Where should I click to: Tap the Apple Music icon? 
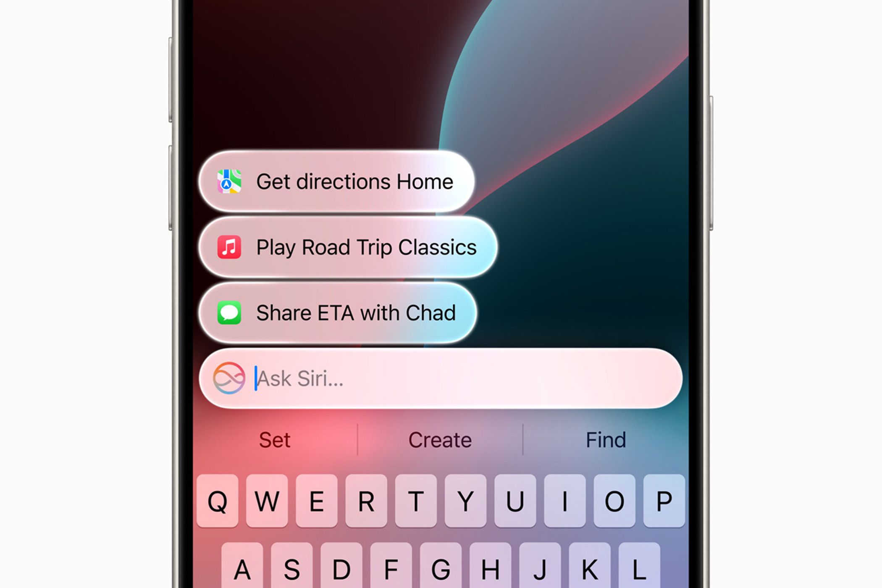(223, 255)
